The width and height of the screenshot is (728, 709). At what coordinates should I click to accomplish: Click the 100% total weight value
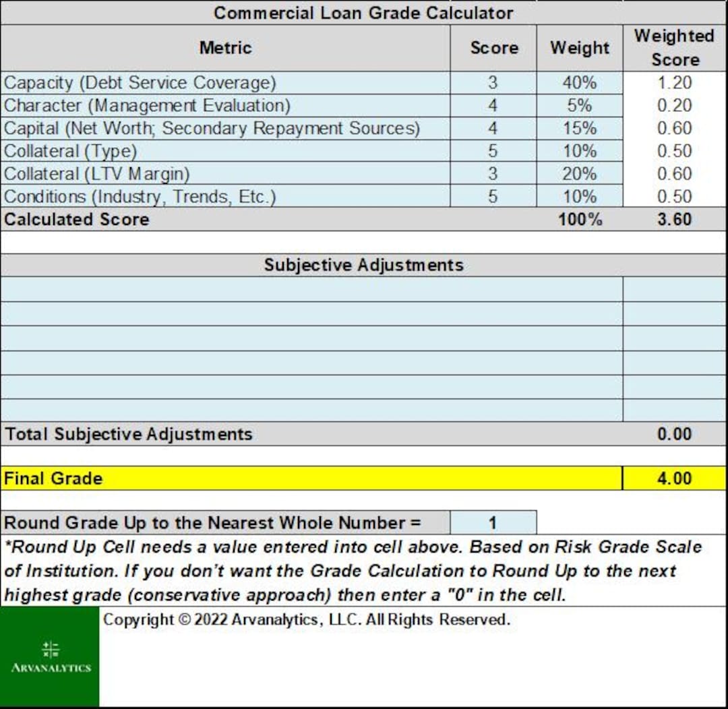point(580,219)
